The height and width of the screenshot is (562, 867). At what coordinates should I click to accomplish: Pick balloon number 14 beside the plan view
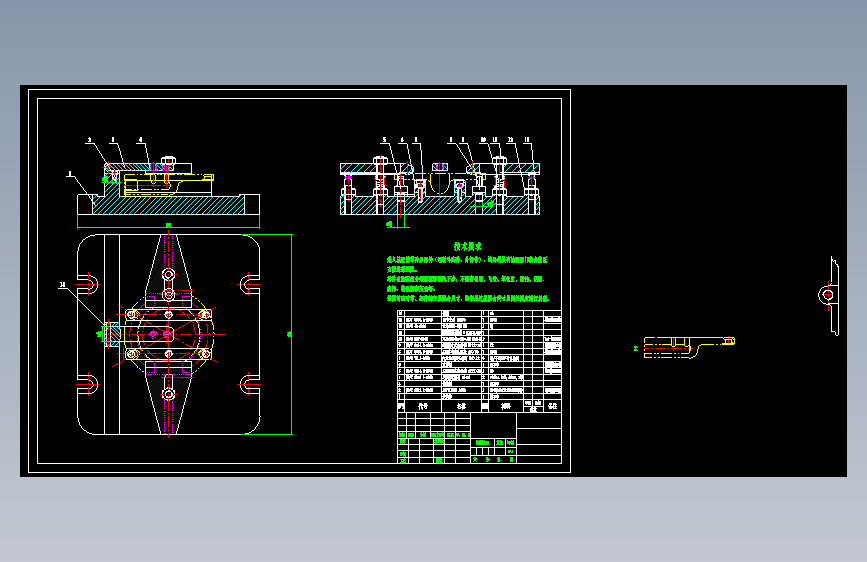point(62,285)
